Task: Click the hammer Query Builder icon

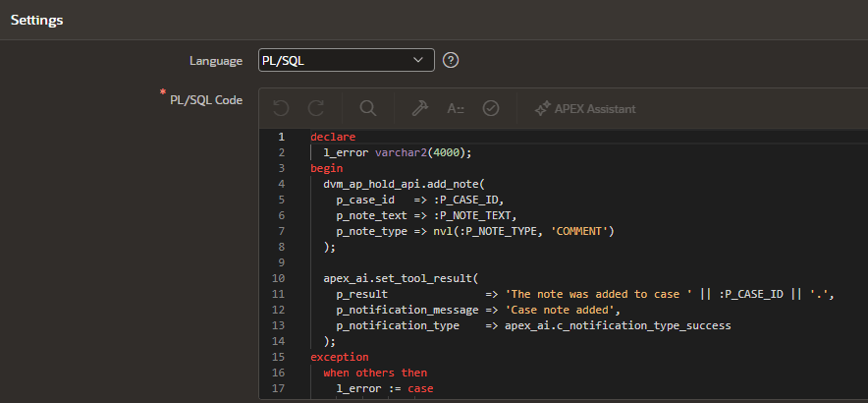Action: [x=420, y=109]
